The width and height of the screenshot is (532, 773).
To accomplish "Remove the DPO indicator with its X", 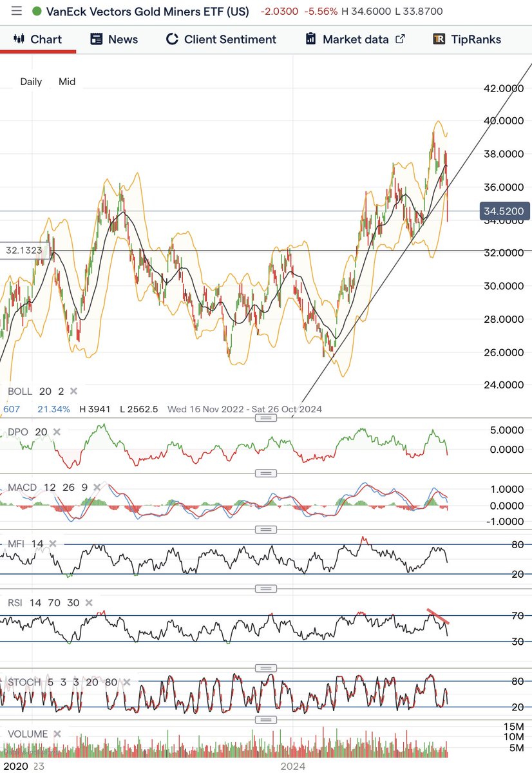I will click(x=57, y=432).
